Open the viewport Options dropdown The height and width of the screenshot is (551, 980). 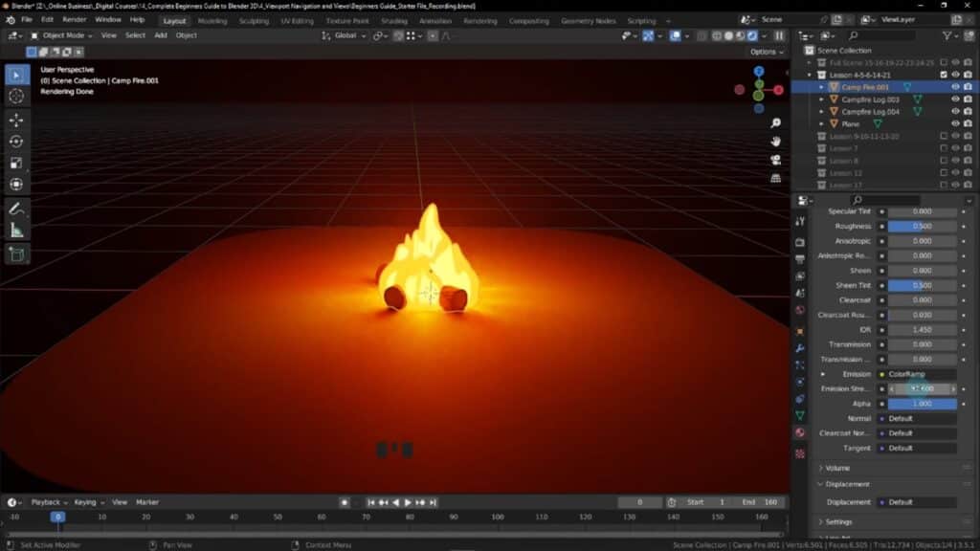click(x=767, y=52)
